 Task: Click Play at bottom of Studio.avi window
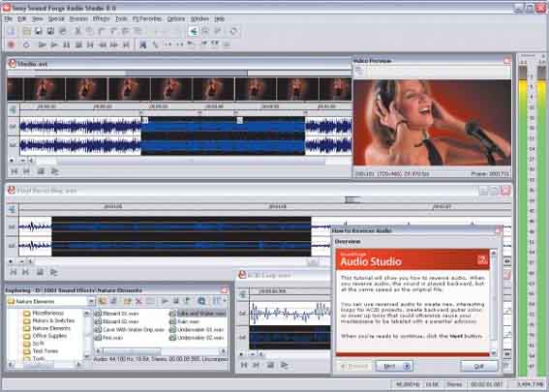54,171
